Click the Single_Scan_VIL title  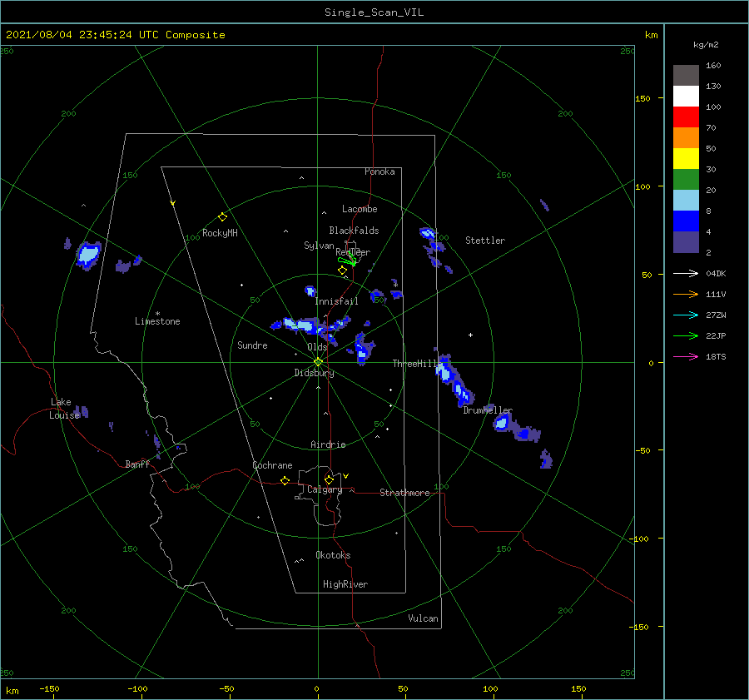pyautogui.click(x=374, y=12)
